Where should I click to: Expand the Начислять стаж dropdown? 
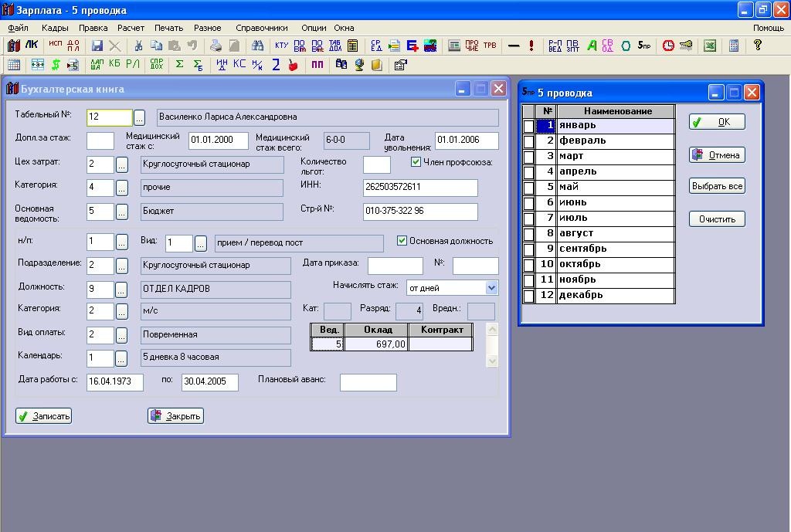(x=492, y=287)
